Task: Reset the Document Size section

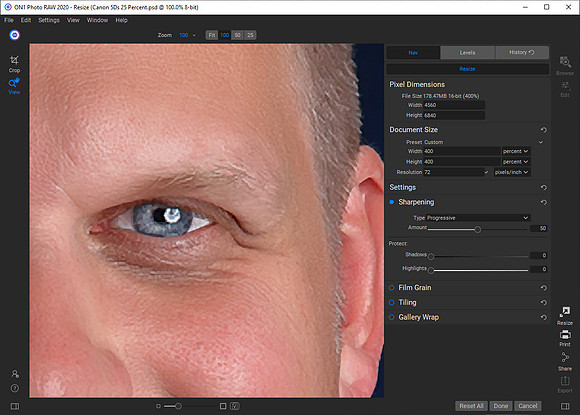Action: 543,130
